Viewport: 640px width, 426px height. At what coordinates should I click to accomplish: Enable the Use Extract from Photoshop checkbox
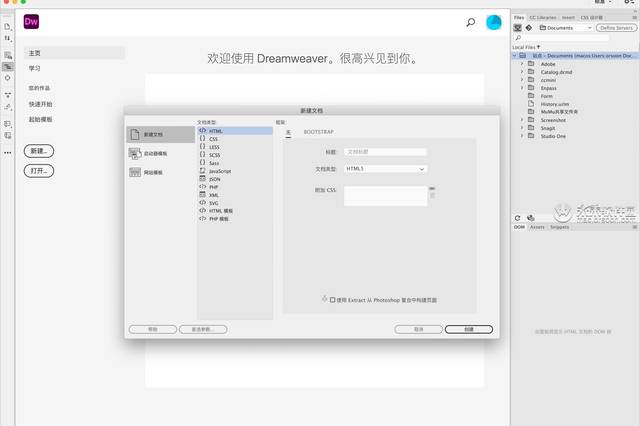click(x=333, y=300)
